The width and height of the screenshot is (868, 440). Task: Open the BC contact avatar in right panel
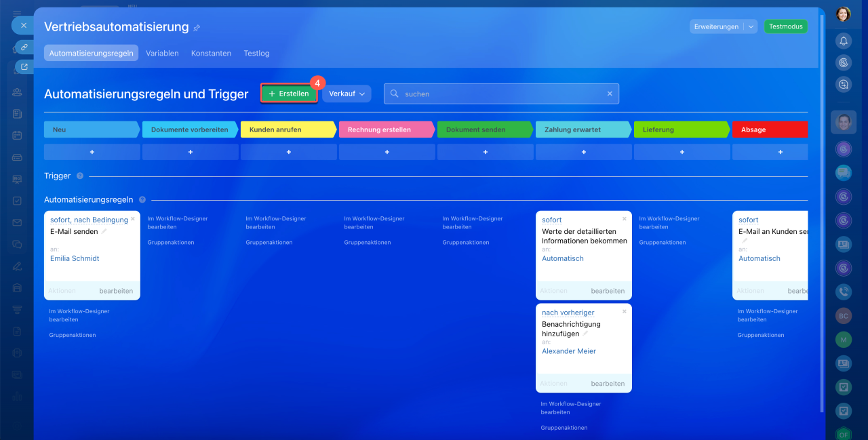[844, 316]
